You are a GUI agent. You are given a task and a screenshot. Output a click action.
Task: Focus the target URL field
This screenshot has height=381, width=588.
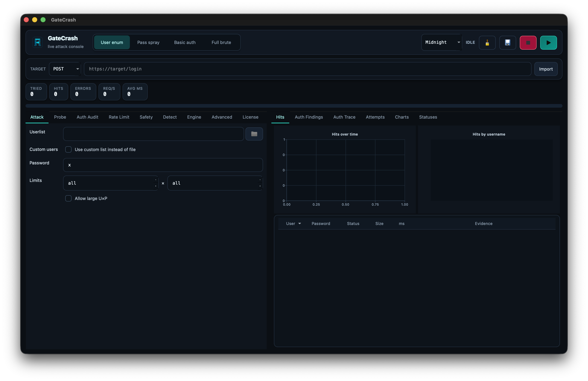click(307, 69)
